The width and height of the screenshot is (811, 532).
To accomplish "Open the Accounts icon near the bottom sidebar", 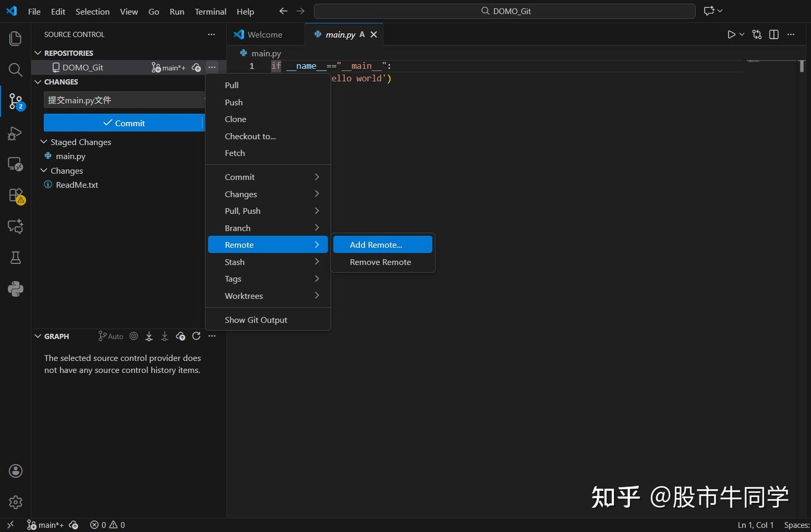I will coord(15,471).
